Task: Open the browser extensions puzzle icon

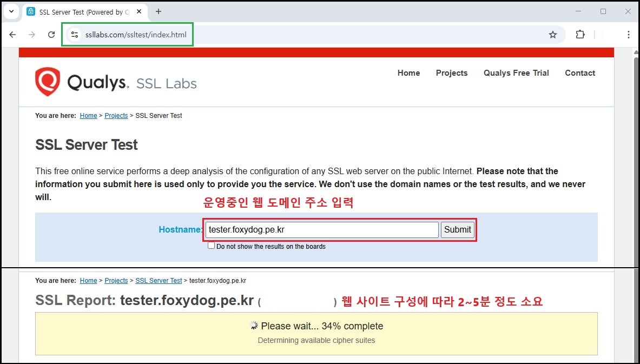Action: pos(580,35)
